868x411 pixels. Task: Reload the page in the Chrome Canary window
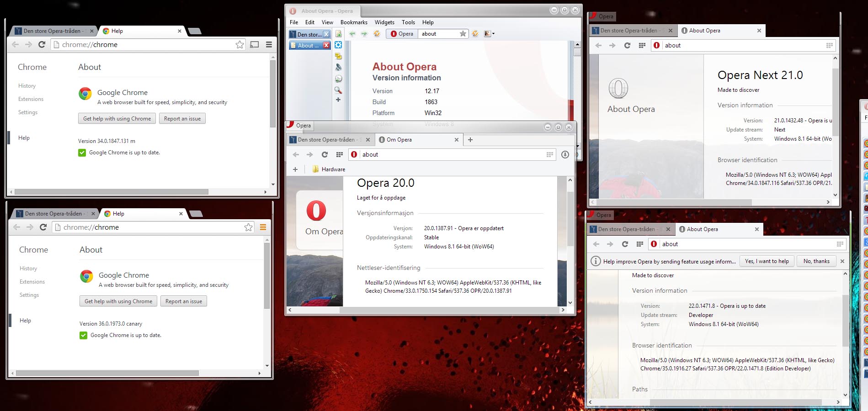(43, 227)
